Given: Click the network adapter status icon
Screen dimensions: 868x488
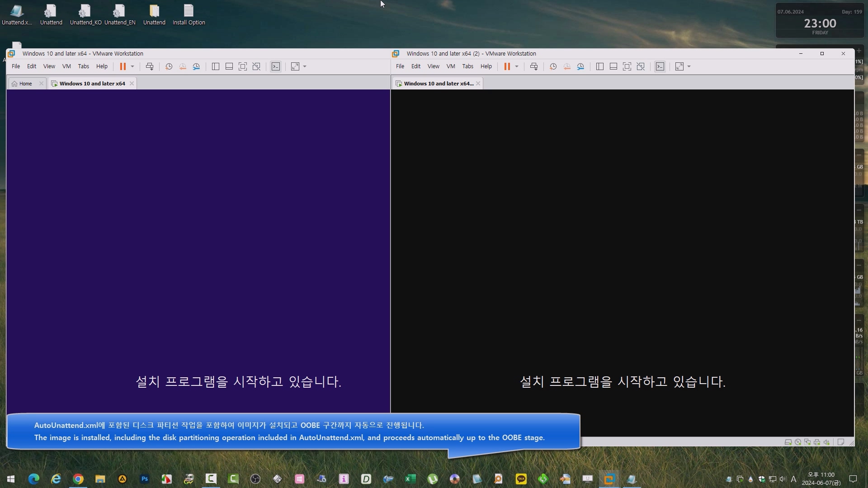Looking at the screenshot, I should (807, 442).
